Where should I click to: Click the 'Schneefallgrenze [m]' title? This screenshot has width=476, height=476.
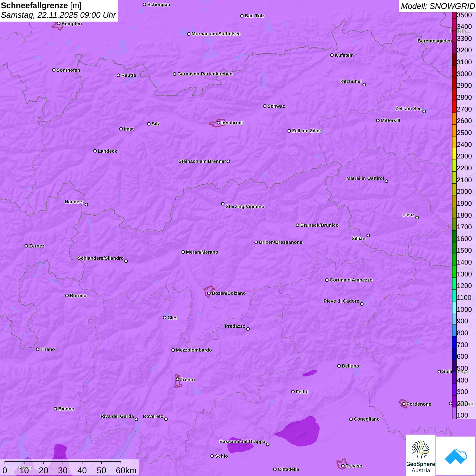pos(41,6)
